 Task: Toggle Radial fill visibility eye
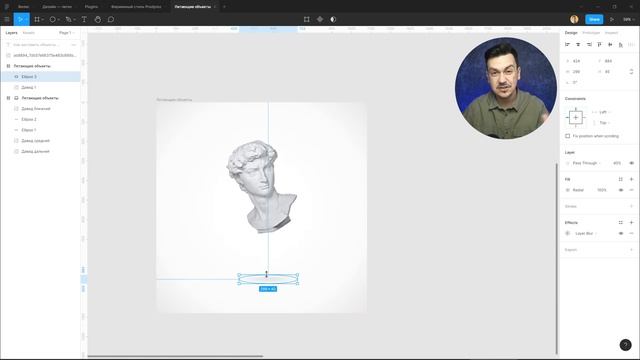621,190
